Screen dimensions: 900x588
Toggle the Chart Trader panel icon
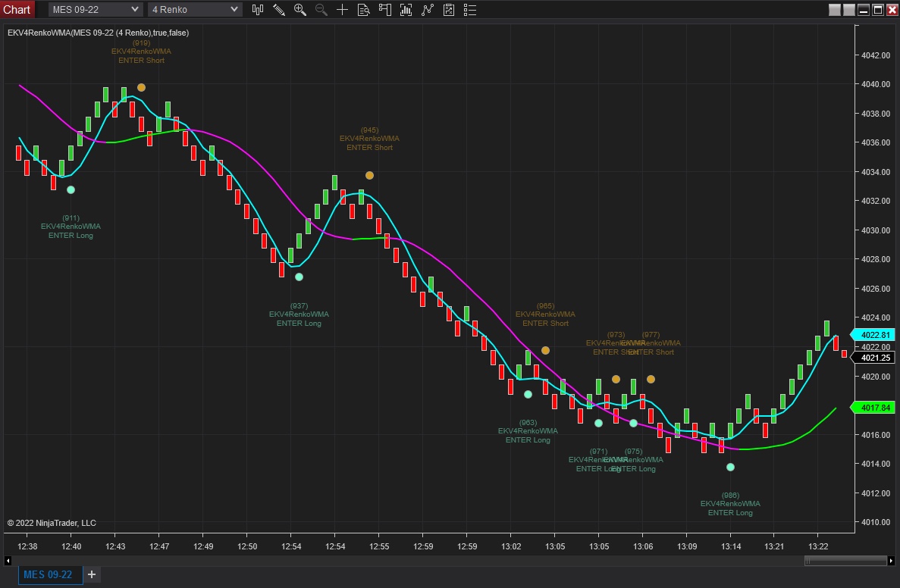pos(384,10)
